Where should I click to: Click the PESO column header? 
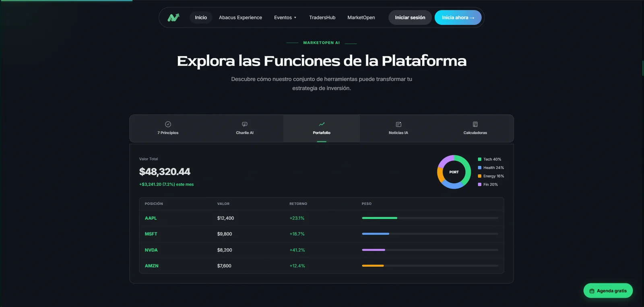(x=367, y=204)
